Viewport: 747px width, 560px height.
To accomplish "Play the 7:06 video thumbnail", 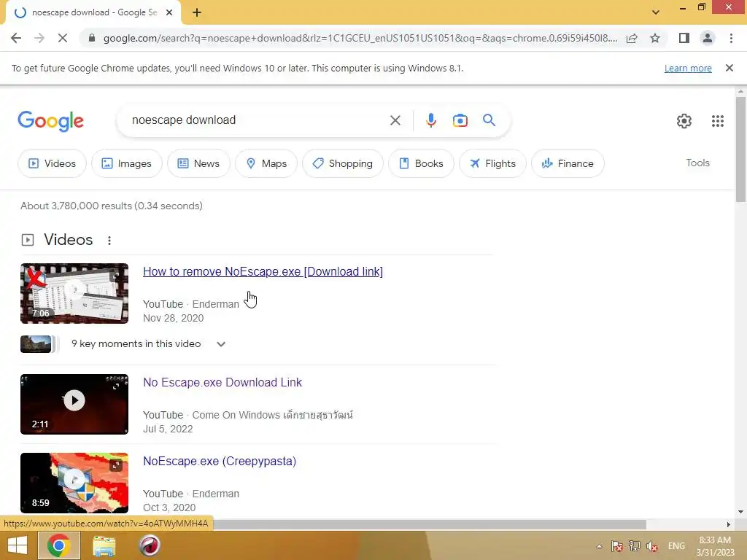I will click(74, 293).
